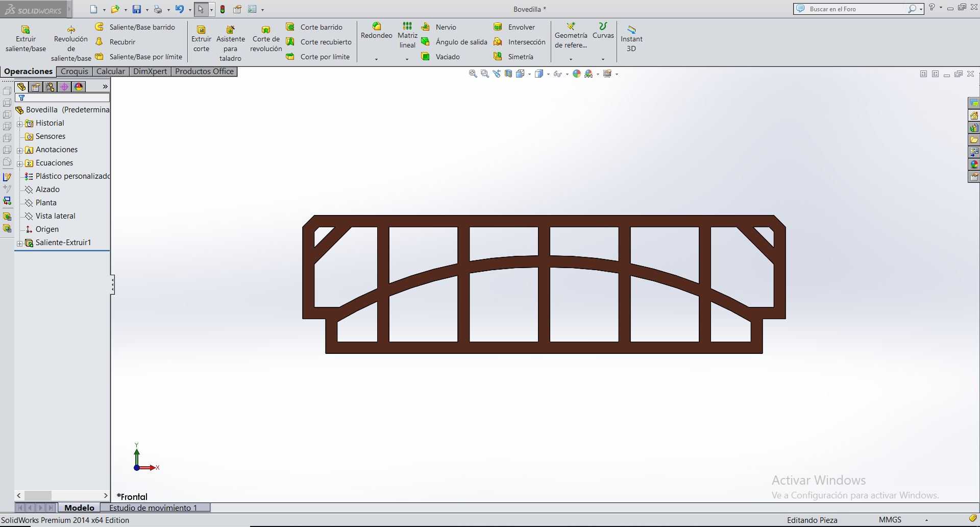The width and height of the screenshot is (980, 527).
Task: Choose the Corte por límite tool
Action: point(318,57)
